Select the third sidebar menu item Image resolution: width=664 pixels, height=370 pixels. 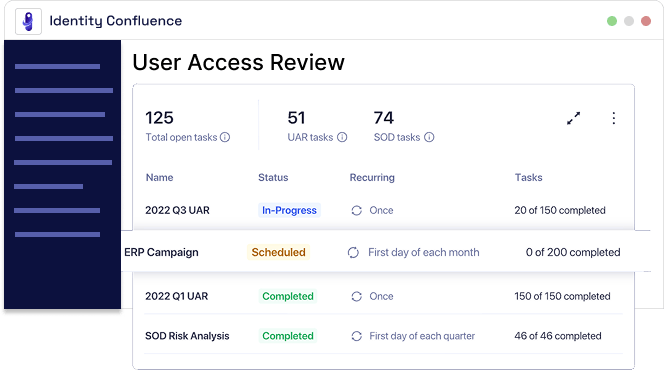click(60, 114)
